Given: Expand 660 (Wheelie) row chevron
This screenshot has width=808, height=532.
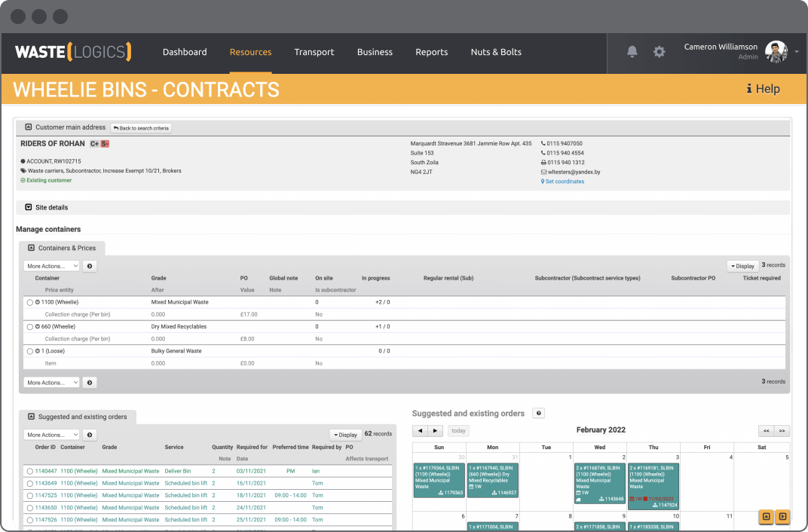Looking at the screenshot, I should click(38, 326).
